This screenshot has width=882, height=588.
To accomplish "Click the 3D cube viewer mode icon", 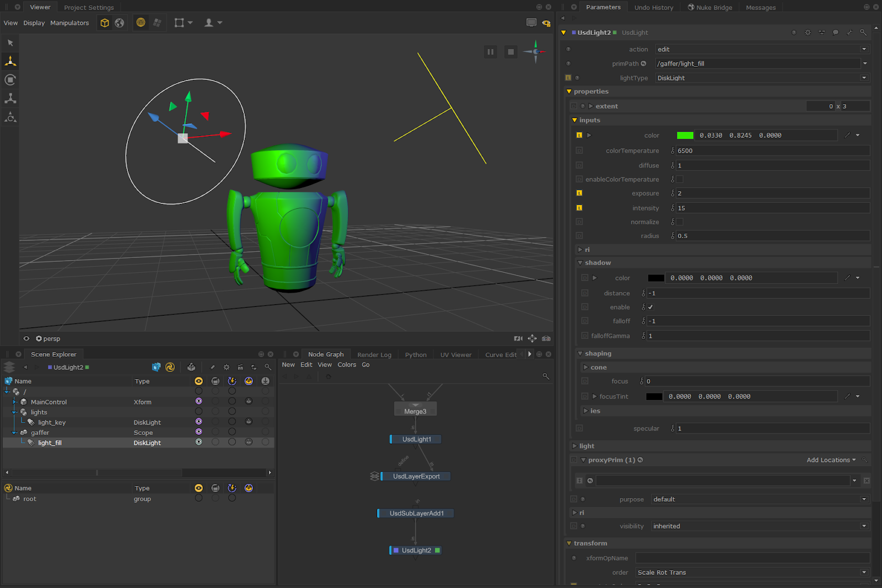I will pos(105,23).
